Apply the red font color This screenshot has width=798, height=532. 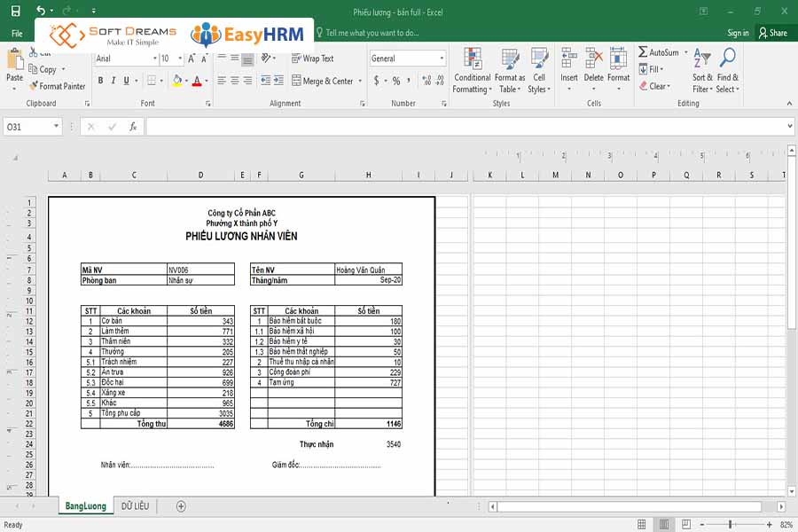tap(197, 81)
